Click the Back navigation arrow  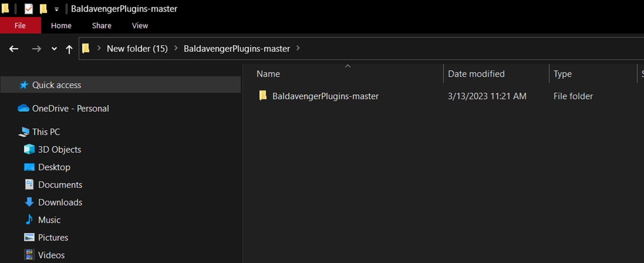pos(14,49)
